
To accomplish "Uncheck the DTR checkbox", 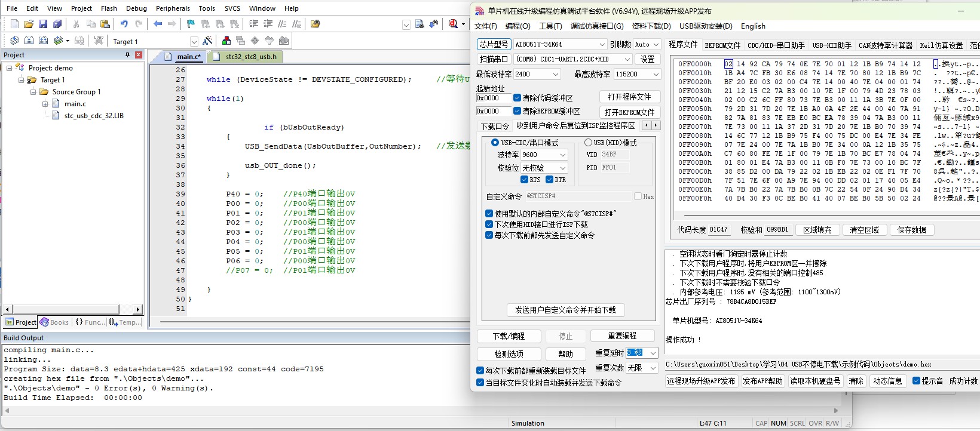I will pos(549,180).
